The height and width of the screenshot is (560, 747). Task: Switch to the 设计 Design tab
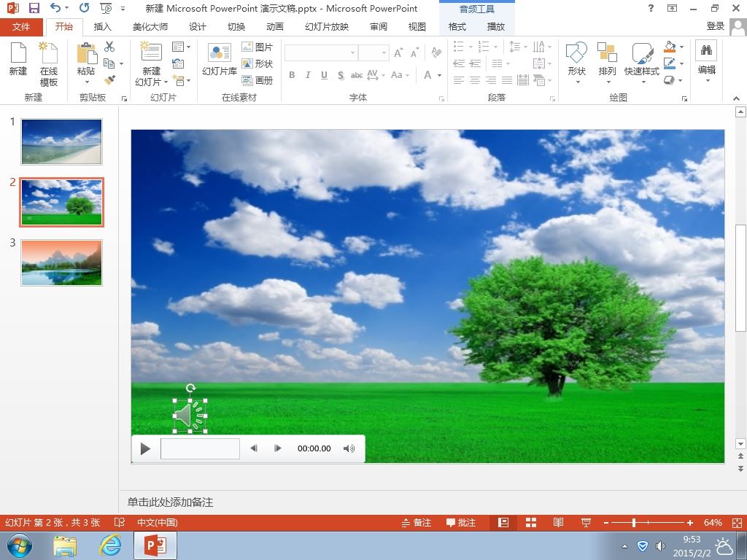click(x=197, y=27)
